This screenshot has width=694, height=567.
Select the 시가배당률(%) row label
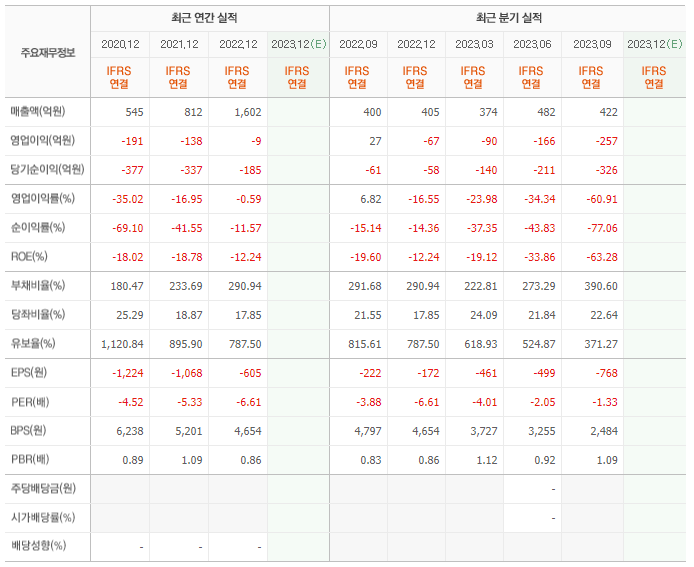(x=42, y=517)
